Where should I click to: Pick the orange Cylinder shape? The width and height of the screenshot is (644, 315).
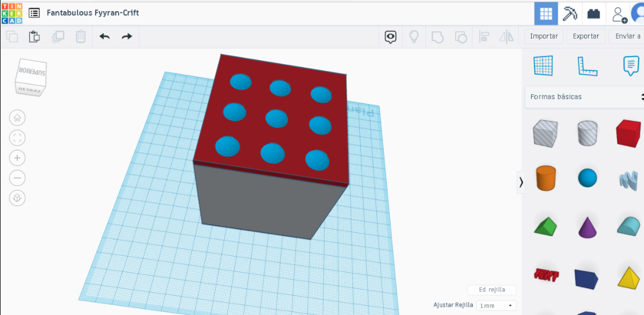546,178
